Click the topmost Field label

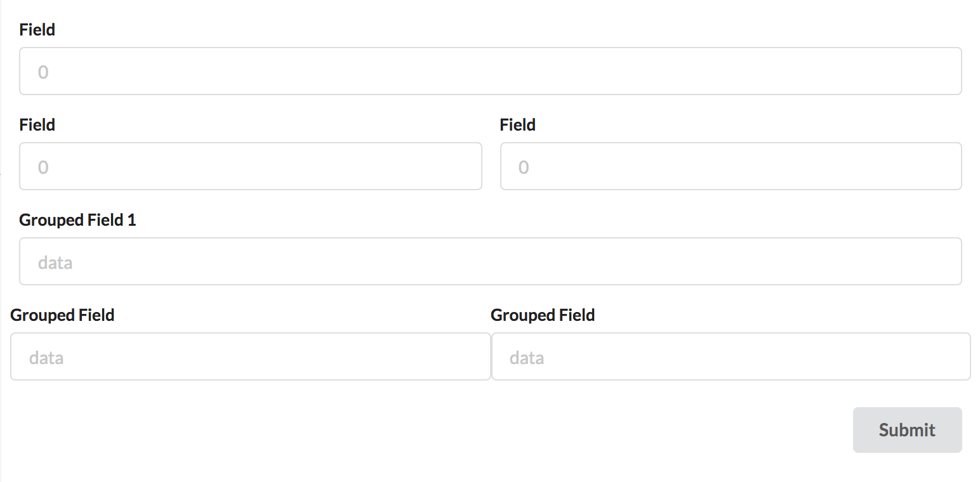coord(37,29)
